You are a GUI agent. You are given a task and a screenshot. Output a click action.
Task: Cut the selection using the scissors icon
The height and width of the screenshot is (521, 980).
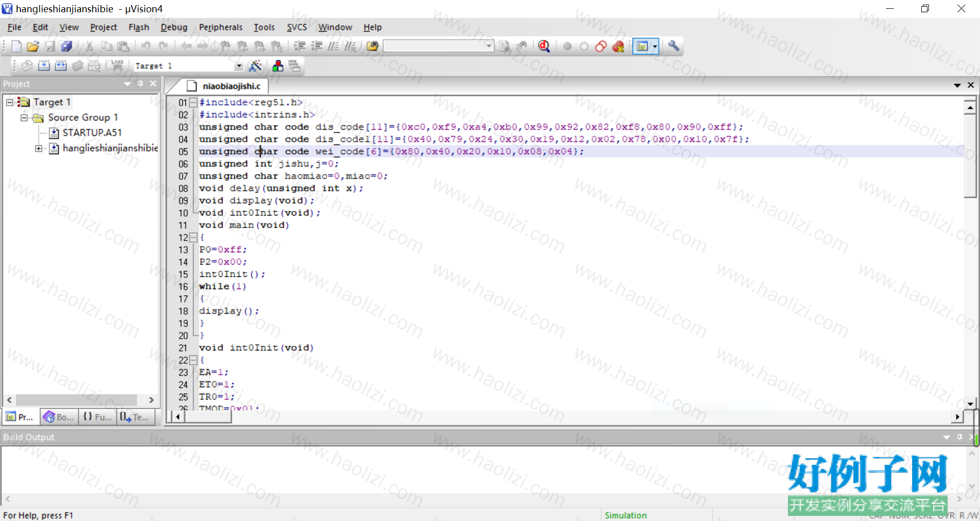pos(89,46)
